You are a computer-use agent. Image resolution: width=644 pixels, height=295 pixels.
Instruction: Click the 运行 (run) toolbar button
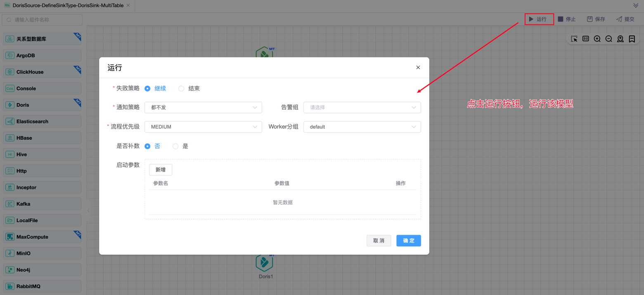[538, 19]
